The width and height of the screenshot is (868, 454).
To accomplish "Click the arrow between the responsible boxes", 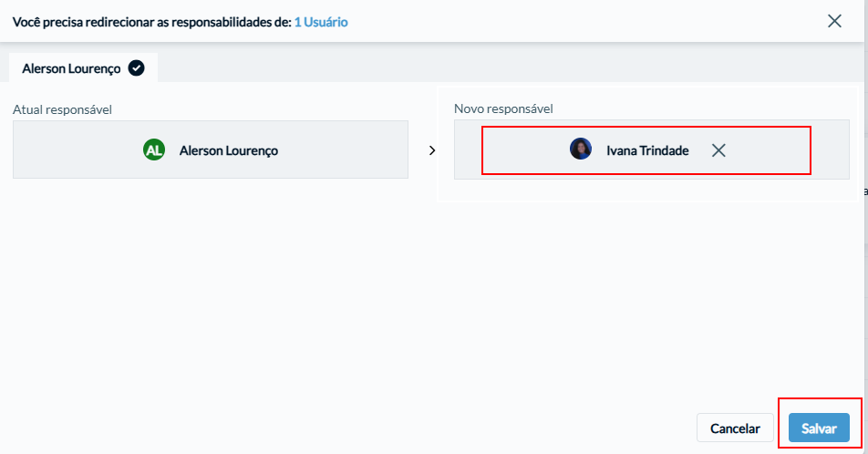I will coord(432,150).
